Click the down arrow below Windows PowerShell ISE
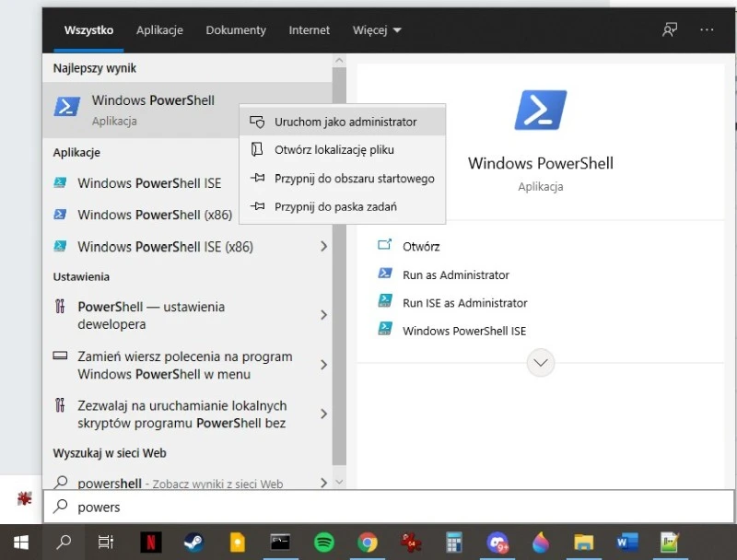The width and height of the screenshot is (737, 560). pos(540,363)
